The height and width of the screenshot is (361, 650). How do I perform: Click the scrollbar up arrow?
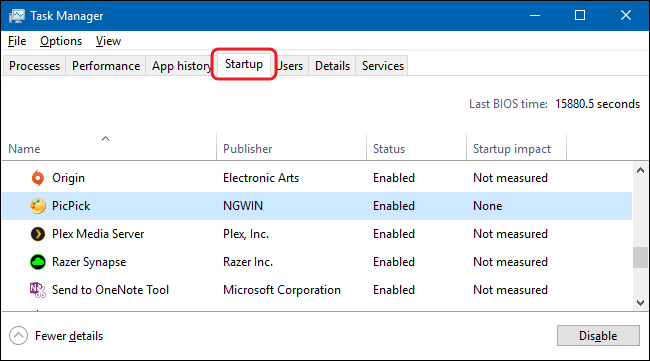[640, 170]
